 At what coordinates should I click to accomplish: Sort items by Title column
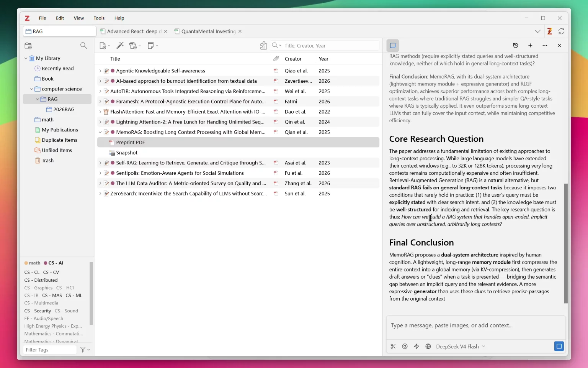[182, 59]
